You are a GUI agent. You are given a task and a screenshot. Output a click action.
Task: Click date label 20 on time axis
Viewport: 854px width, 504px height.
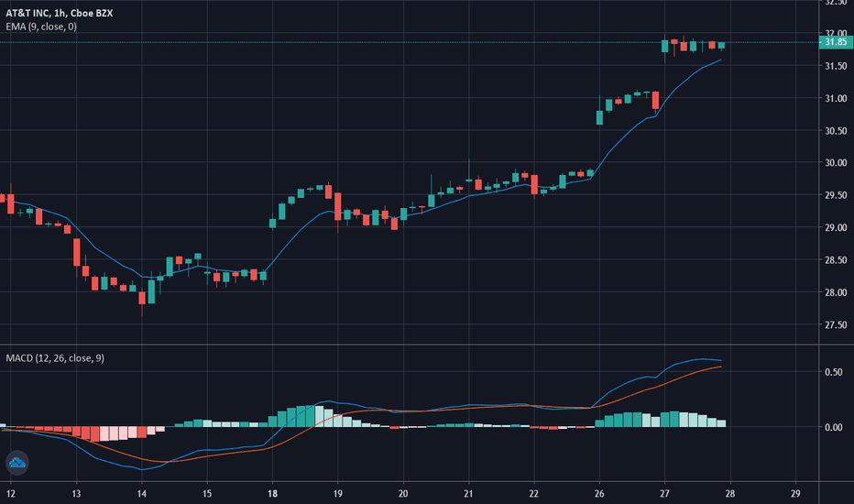click(x=403, y=494)
